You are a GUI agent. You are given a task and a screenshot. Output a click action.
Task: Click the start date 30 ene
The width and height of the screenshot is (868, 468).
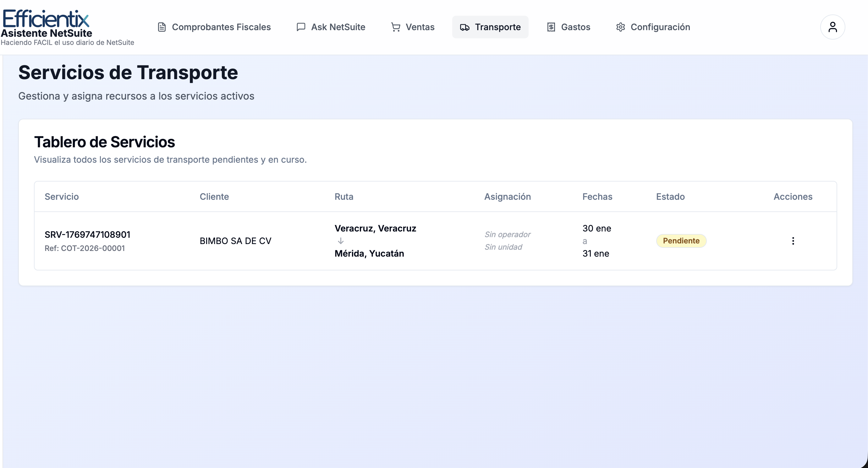597,228
